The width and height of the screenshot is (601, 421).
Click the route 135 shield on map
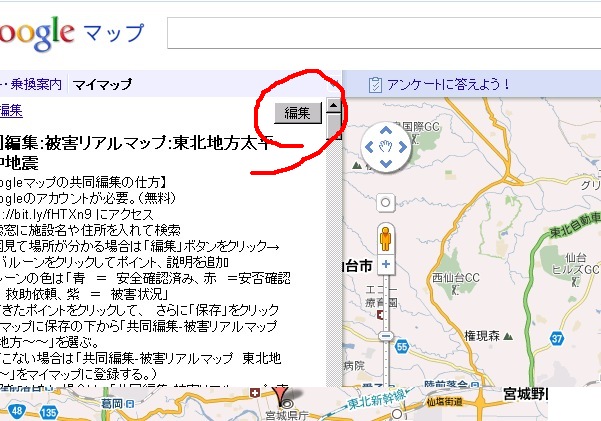click(x=49, y=413)
